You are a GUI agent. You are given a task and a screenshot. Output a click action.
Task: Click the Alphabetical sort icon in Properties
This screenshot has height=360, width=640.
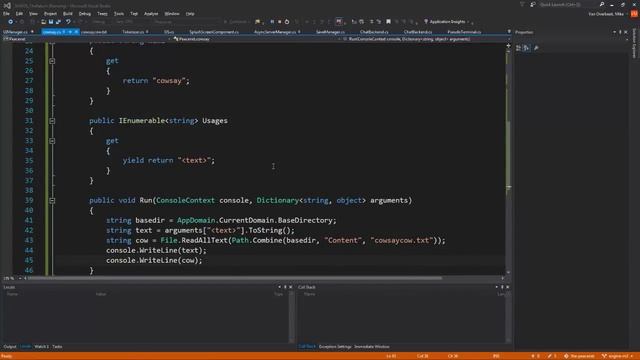pos(527,48)
